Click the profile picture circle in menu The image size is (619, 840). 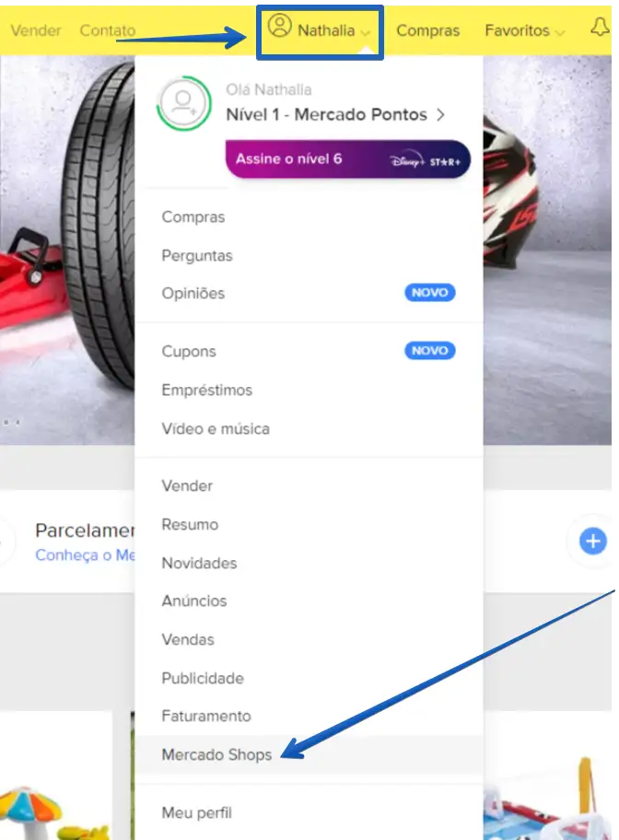pyautogui.click(x=184, y=103)
